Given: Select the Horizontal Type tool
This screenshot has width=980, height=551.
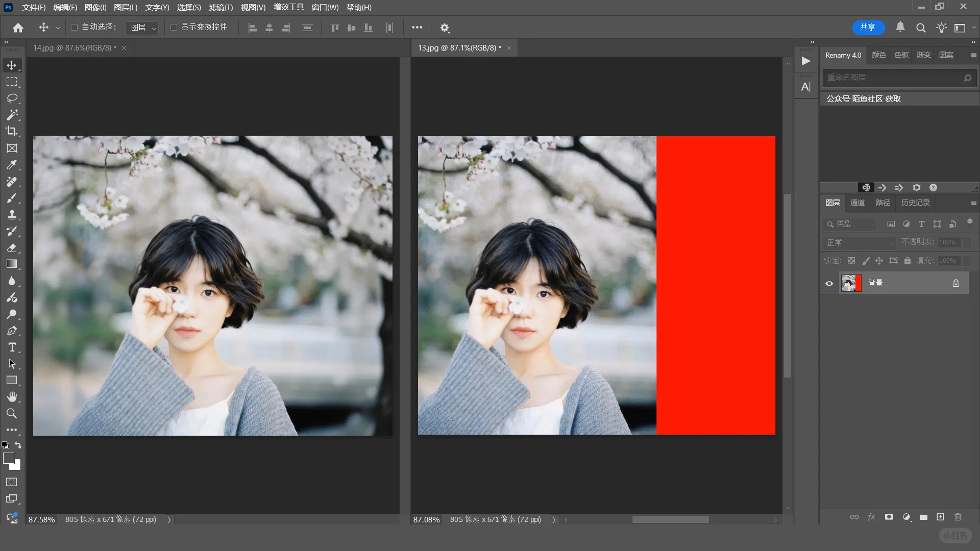Looking at the screenshot, I should [x=12, y=347].
